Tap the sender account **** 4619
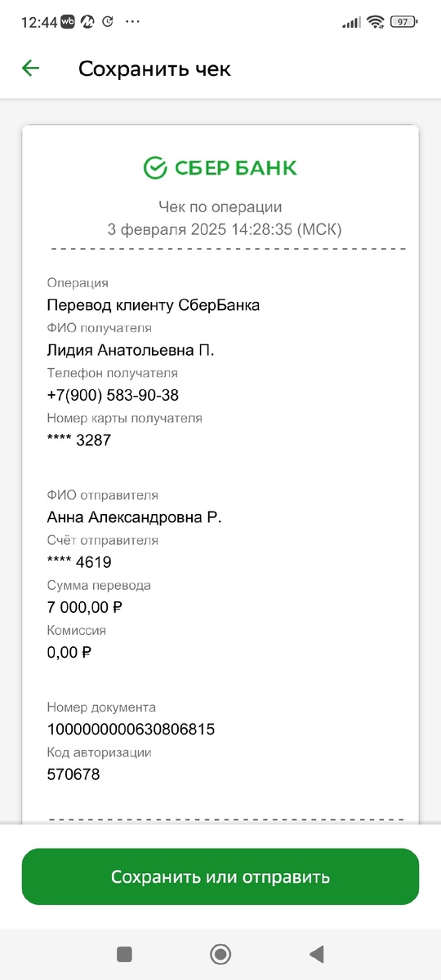Image resolution: width=441 pixels, height=980 pixels. click(x=79, y=563)
